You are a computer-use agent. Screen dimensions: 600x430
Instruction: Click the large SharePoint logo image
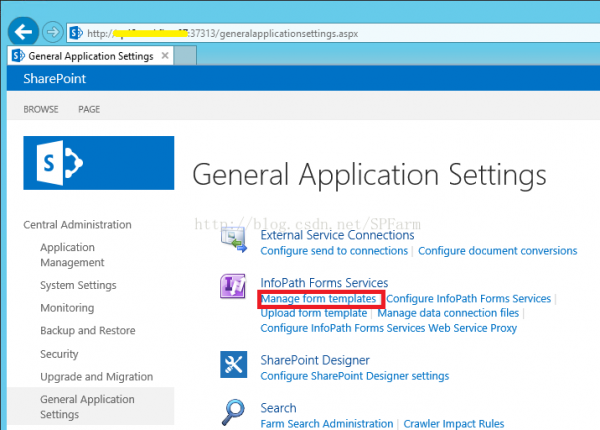pyautogui.click(x=99, y=163)
